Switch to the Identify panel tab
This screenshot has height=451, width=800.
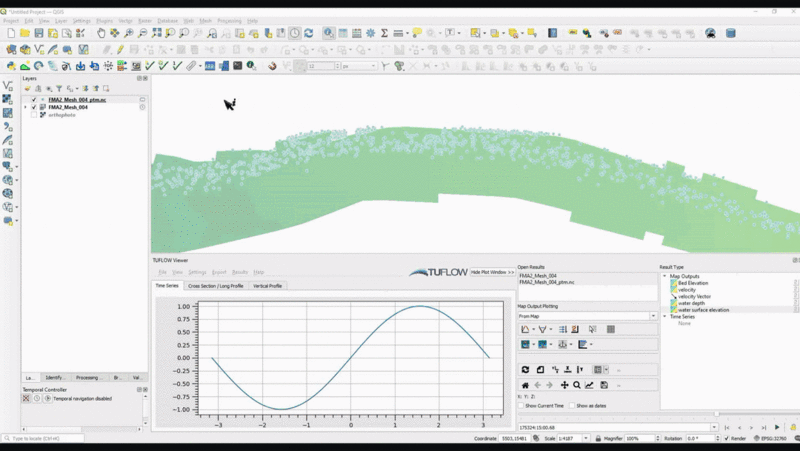click(x=55, y=378)
